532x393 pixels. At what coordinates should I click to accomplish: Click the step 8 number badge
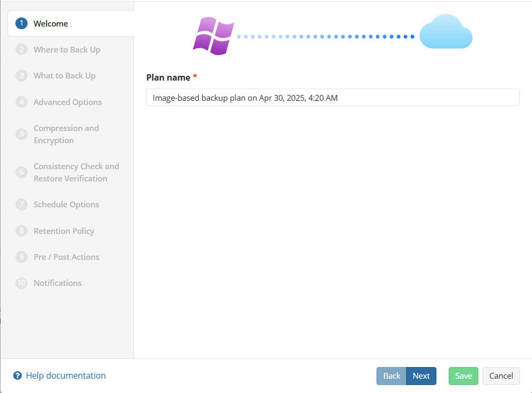[21, 231]
